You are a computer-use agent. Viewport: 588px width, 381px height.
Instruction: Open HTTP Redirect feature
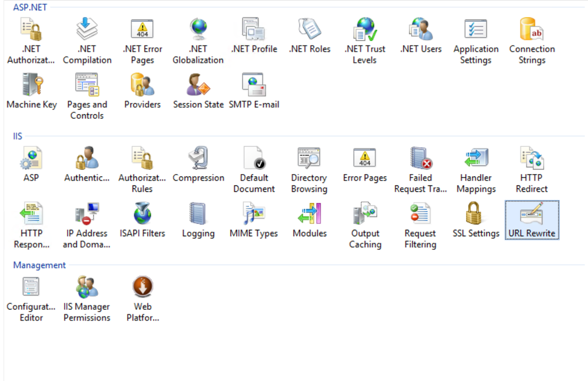pos(531,171)
